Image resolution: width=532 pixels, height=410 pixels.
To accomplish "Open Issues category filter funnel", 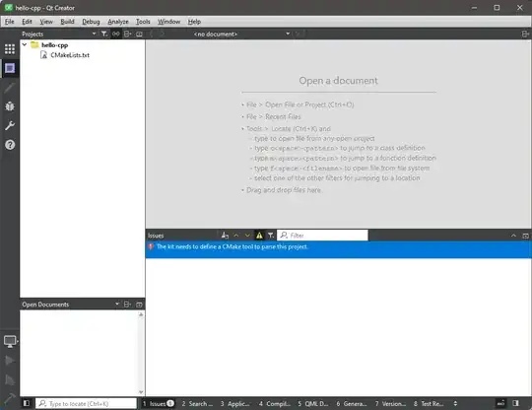I will [270, 236].
